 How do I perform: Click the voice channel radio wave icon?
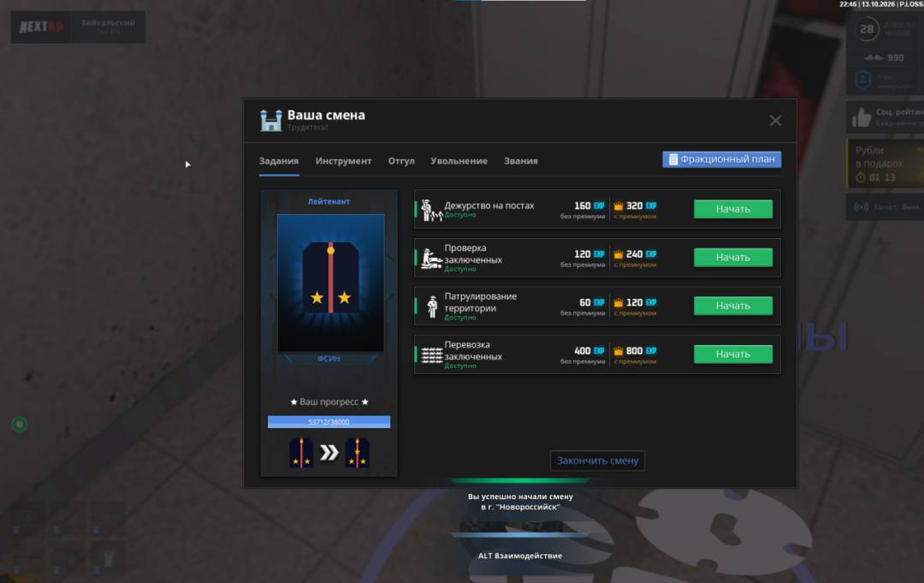click(x=861, y=207)
